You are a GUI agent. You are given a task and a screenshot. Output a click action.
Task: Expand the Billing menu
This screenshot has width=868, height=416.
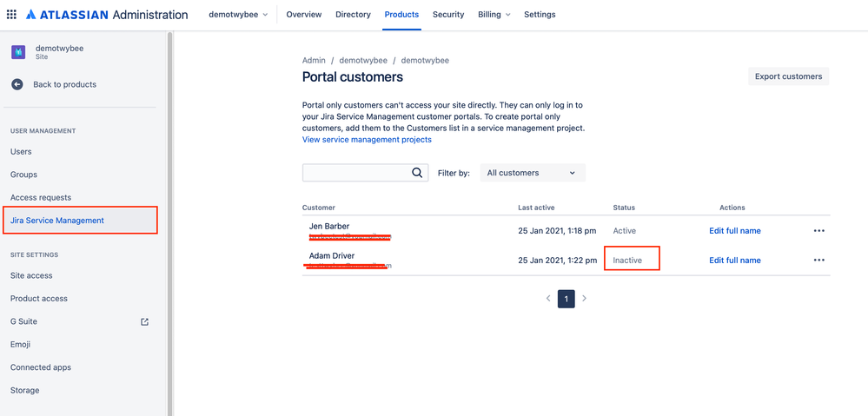point(494,15)
